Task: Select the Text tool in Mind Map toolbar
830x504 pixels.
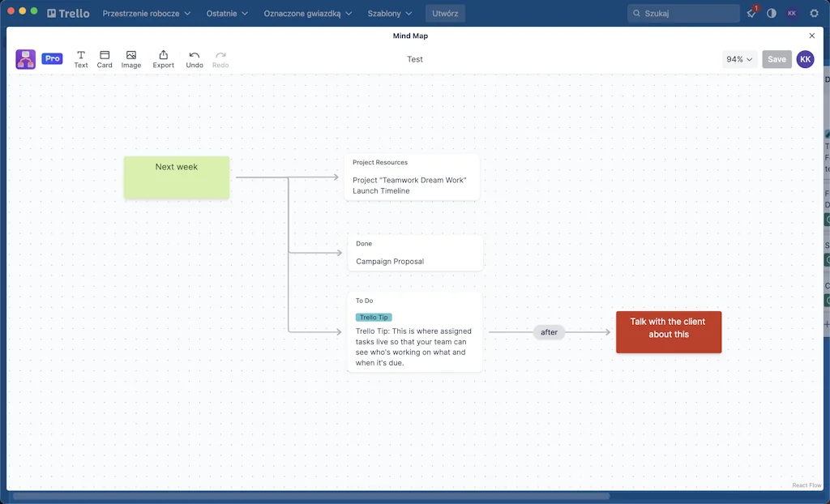Action: tap(80, 58)
